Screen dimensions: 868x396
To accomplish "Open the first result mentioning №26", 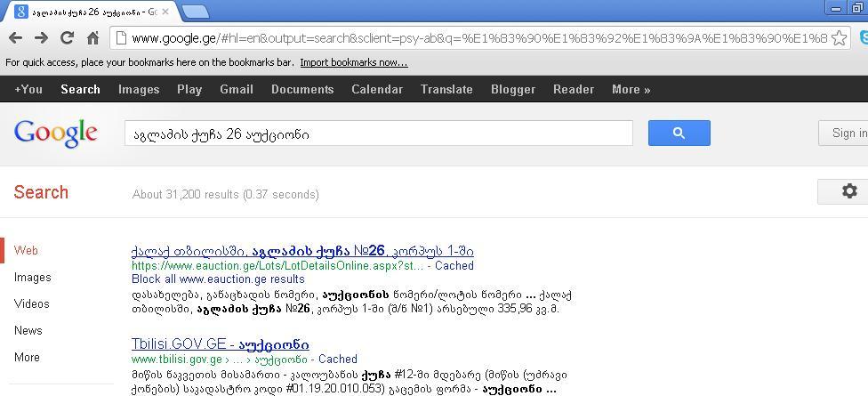I will click(302, 251).
